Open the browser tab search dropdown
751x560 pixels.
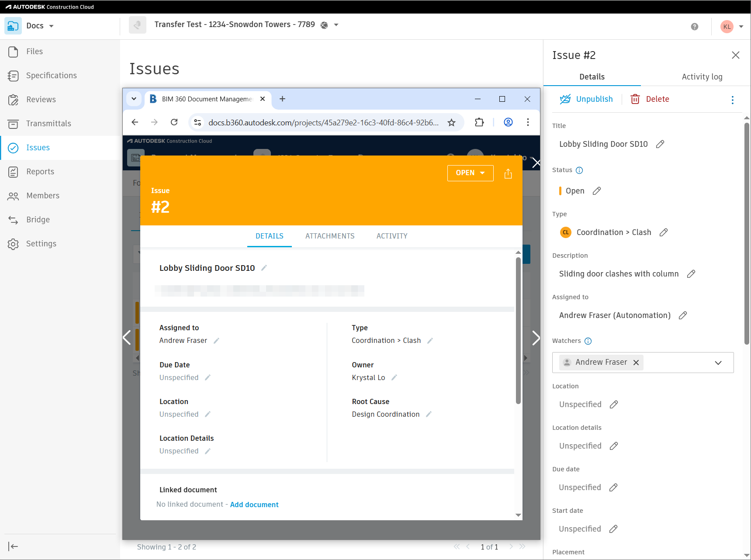[x=134, y=99]
